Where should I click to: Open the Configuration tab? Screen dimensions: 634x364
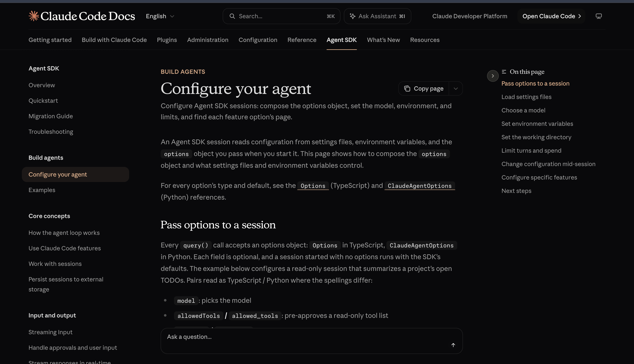tap(258, 40)
